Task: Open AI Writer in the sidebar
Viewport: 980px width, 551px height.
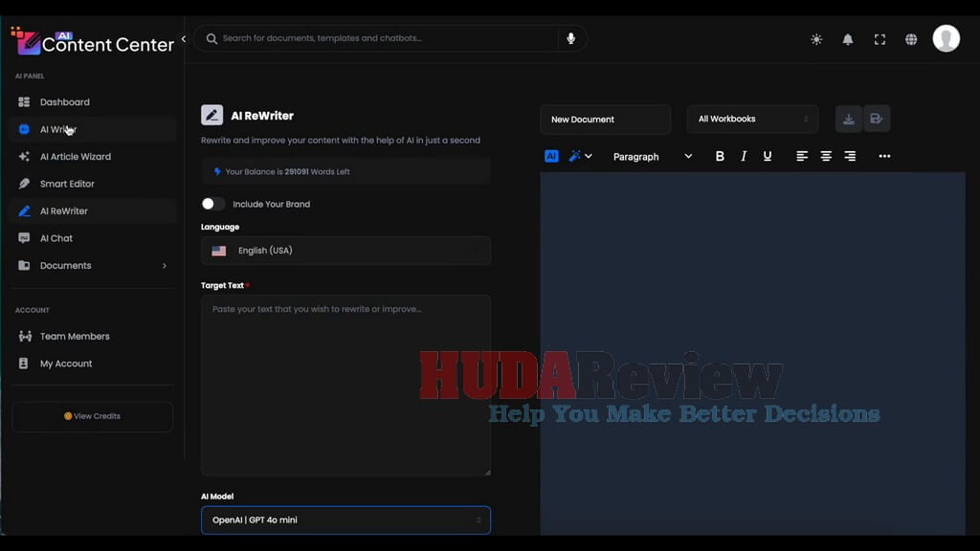Action: 93,129
